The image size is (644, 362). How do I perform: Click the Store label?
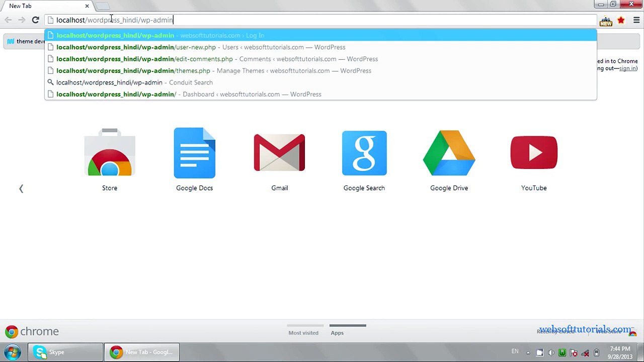point(110,188)
